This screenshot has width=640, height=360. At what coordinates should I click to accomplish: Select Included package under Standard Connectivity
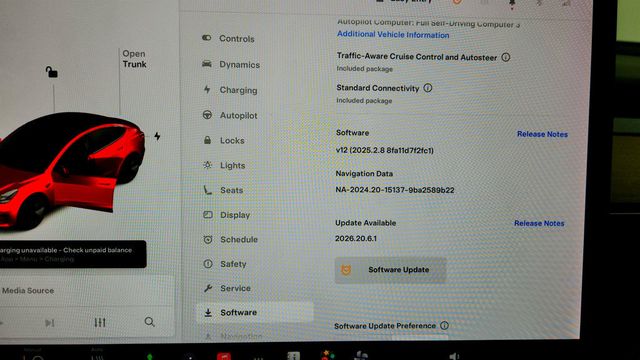click(364, 100)
